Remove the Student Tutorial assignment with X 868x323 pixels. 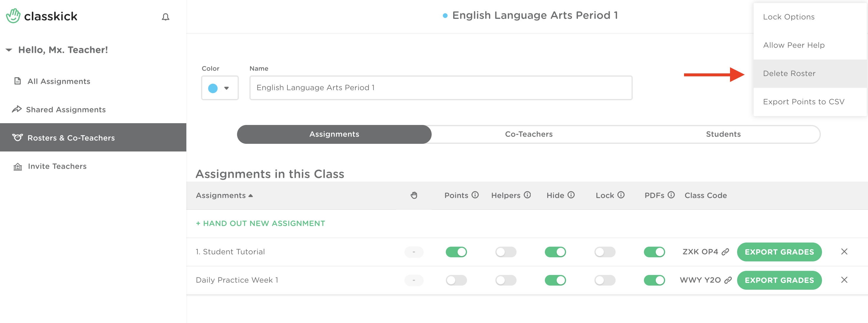844,252
